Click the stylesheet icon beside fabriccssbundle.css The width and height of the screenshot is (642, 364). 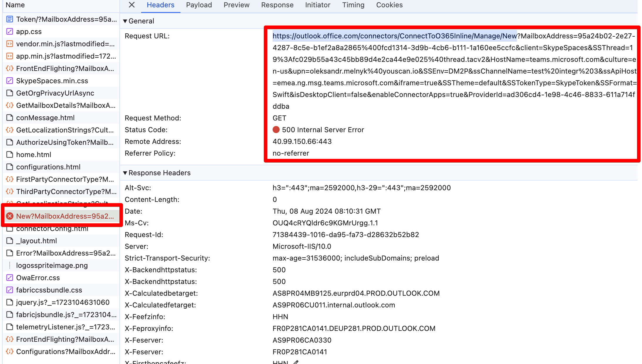10,290
